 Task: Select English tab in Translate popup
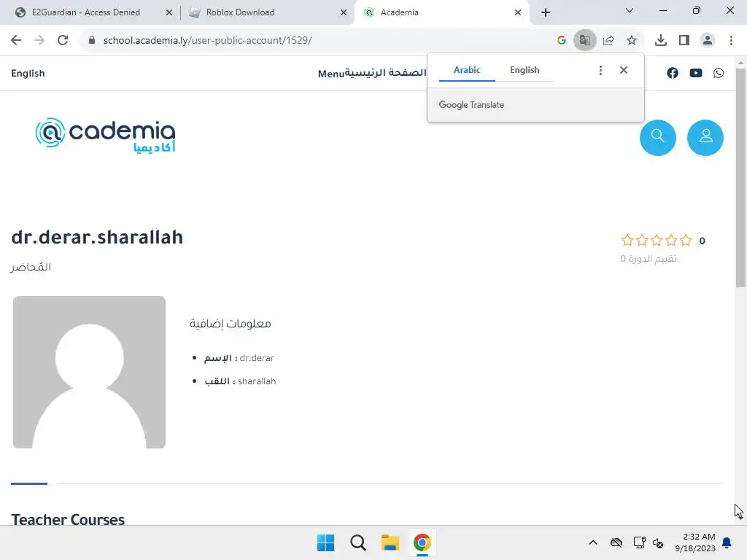click(x=525, y=70)
